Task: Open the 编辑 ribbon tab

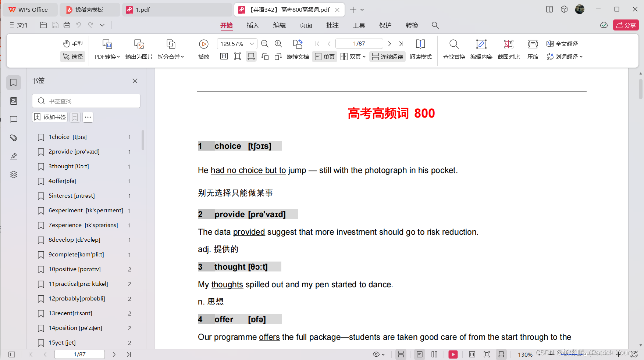Action: point(279,25)
